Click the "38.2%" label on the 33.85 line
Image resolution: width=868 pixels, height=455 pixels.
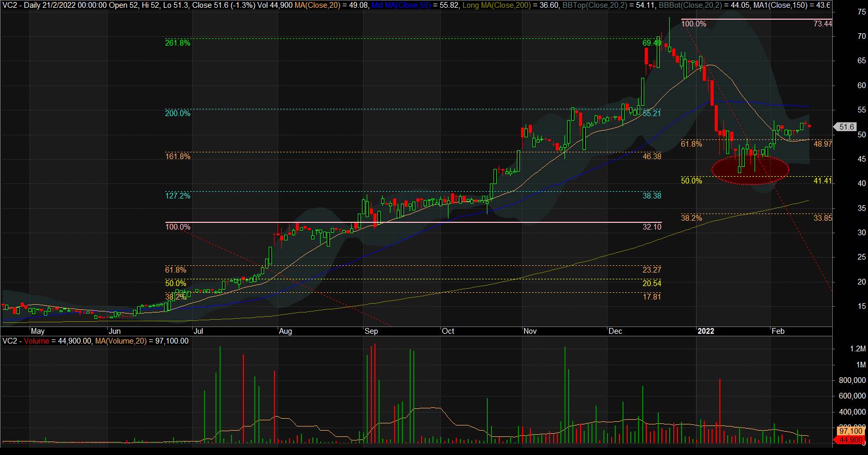pyautogui.click(x=691, y=218)
